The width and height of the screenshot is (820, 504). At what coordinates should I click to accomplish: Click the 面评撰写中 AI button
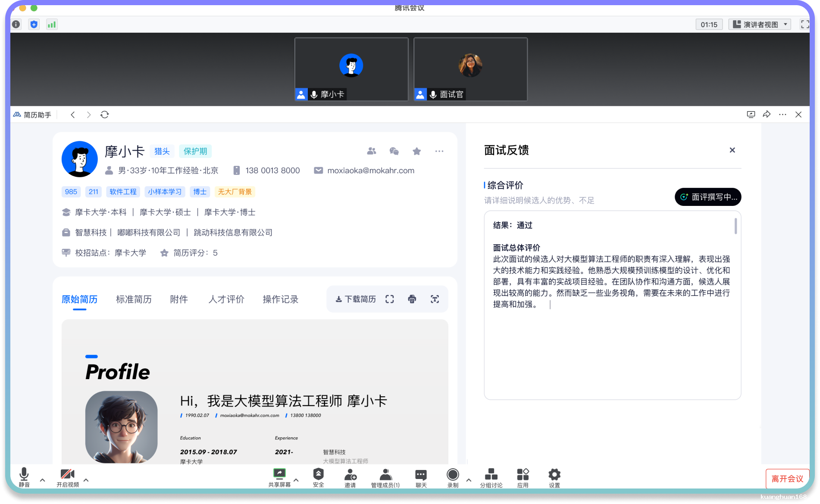pos(708,197)
